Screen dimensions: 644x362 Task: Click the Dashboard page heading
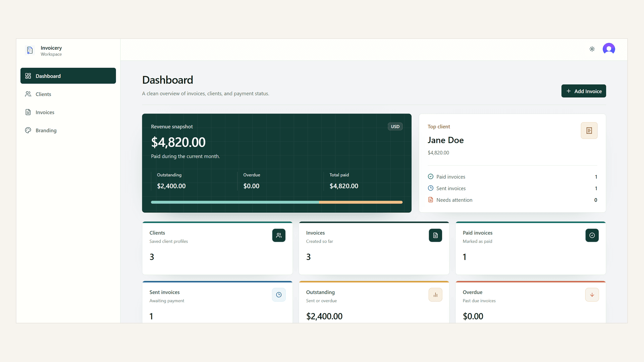click(167, 80)
